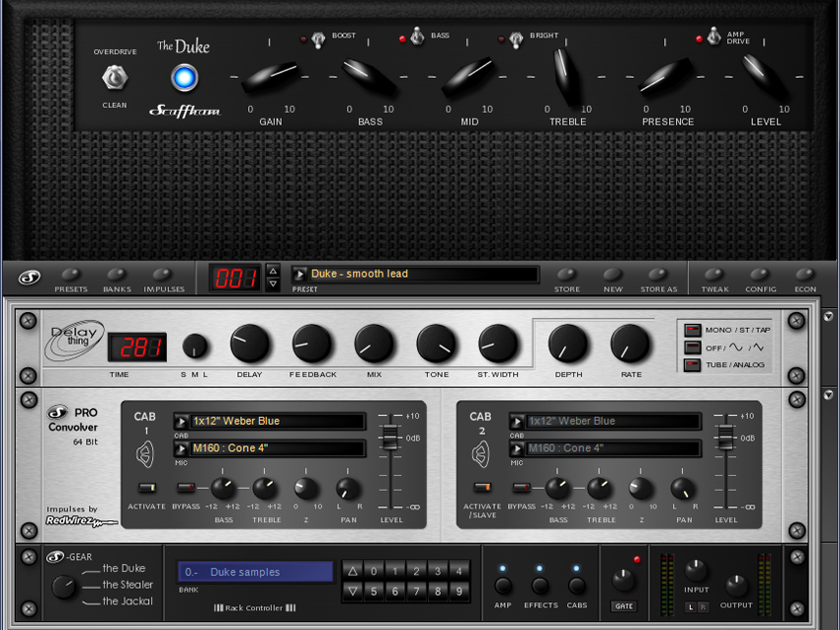Click the St. Width knob
Viewport: 840px width, 630px height.
point(498,345)
